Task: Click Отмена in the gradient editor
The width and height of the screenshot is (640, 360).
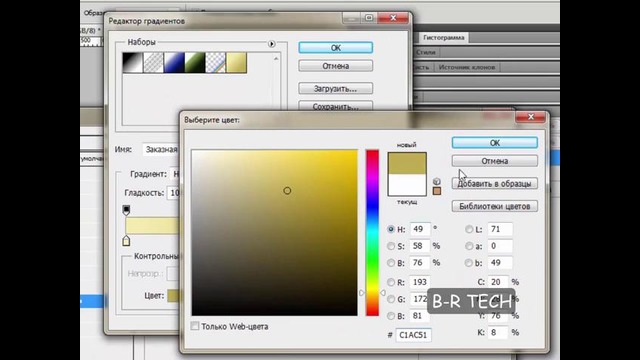Action: [x=336, y=66]
